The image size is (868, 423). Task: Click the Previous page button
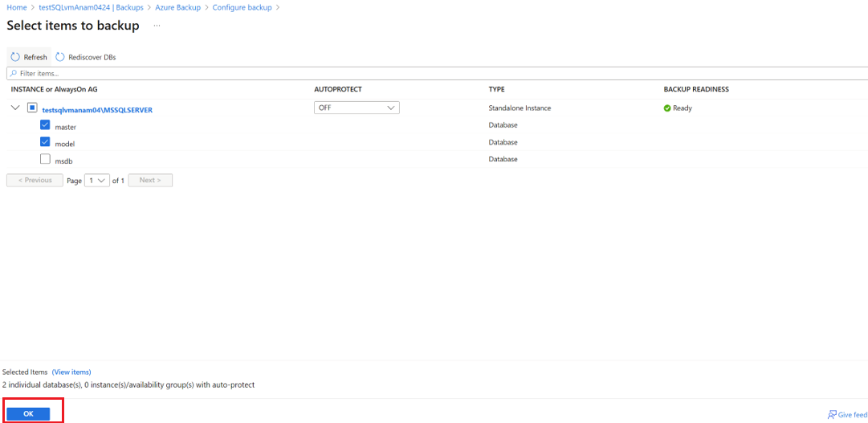(x=35, y=181)
